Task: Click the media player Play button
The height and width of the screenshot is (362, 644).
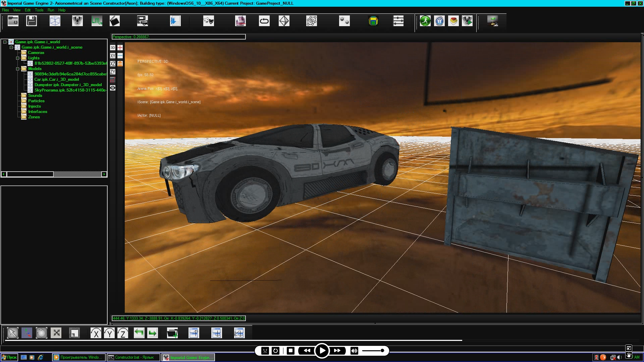Action: click(322, 351)
